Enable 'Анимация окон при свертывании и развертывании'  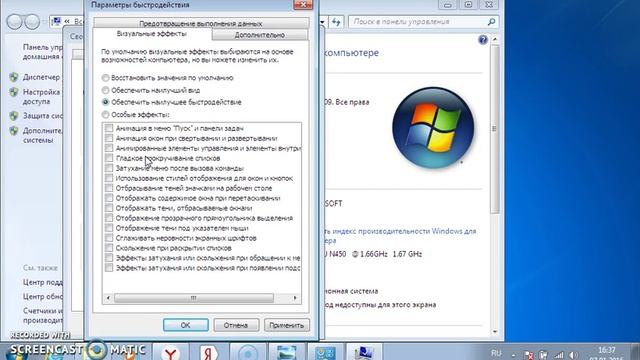pos(109,138)
